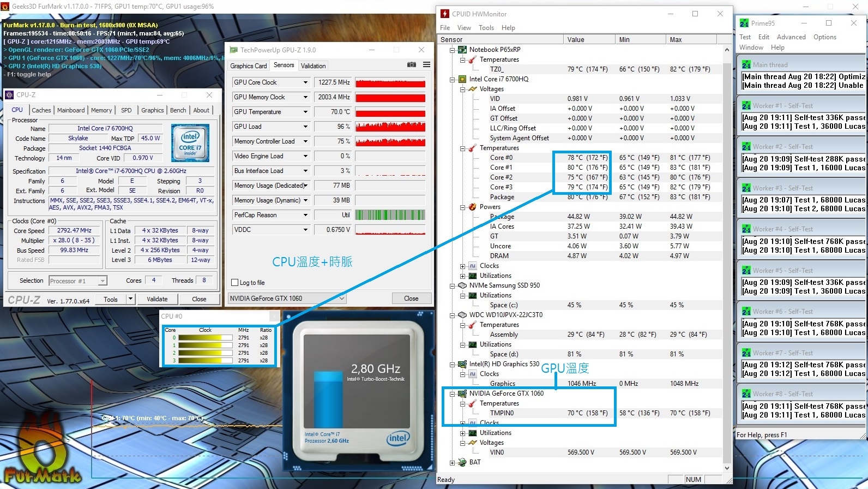Image resolution: width=868 pixels, height=489 pixels.
Task: Click the Worker #1 window icon
Action: (x=746, y=106)
